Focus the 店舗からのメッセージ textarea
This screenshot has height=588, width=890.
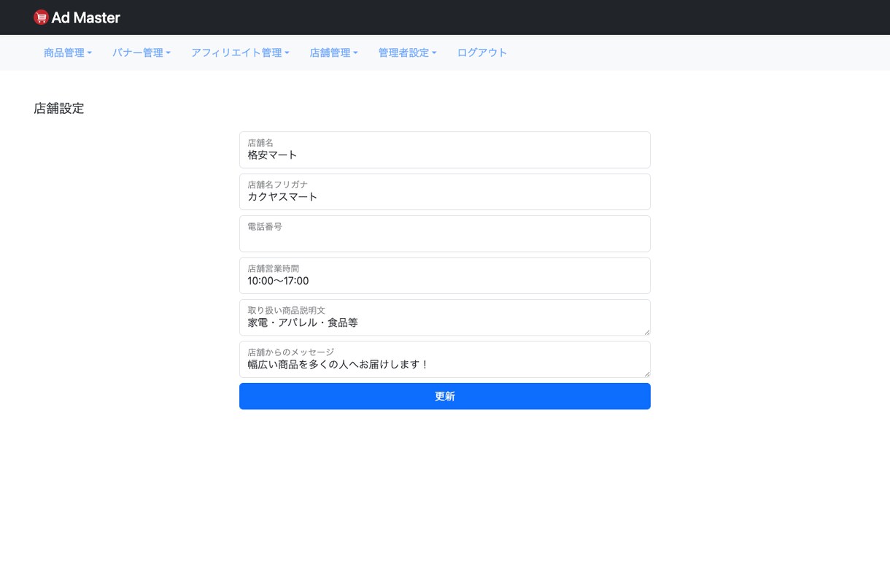445,360
